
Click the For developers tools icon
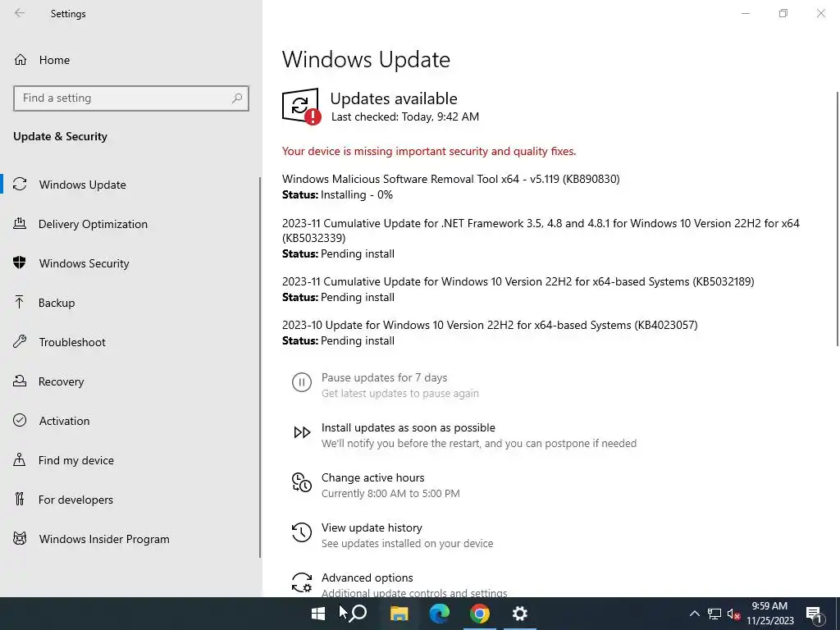[20, 499]
